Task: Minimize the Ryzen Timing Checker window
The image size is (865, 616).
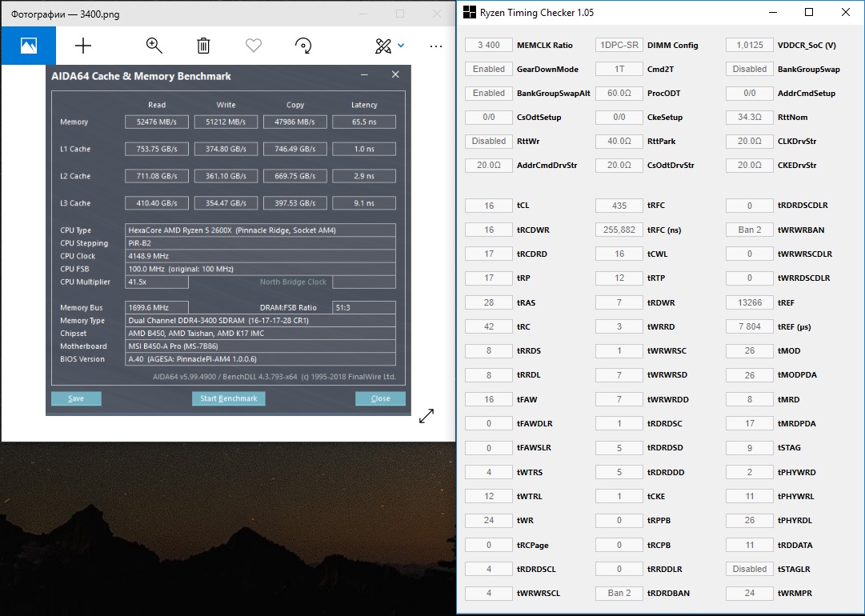Action: 773,12
